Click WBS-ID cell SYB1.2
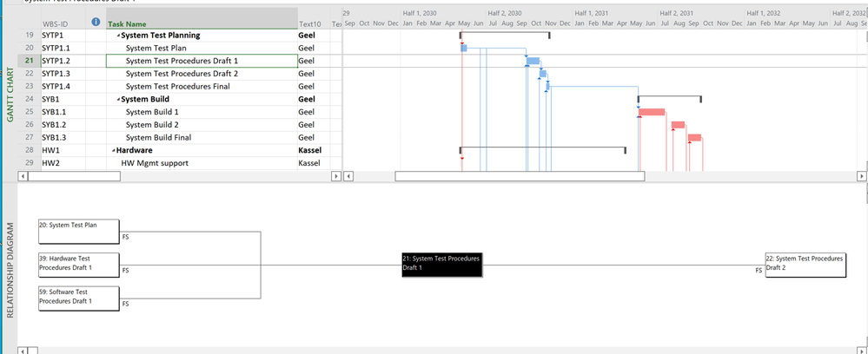Image resolution: width=868 pixels, height=354 pixels. click(63, 124)
